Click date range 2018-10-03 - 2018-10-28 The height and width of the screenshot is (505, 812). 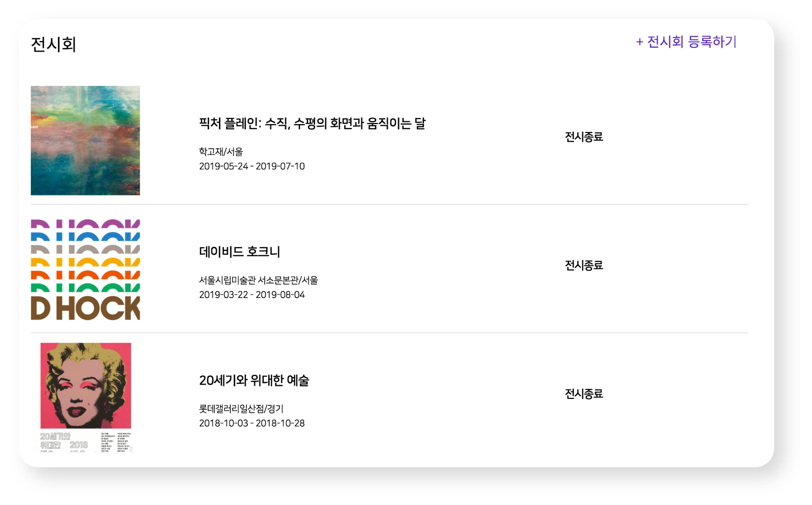point(252,423)
